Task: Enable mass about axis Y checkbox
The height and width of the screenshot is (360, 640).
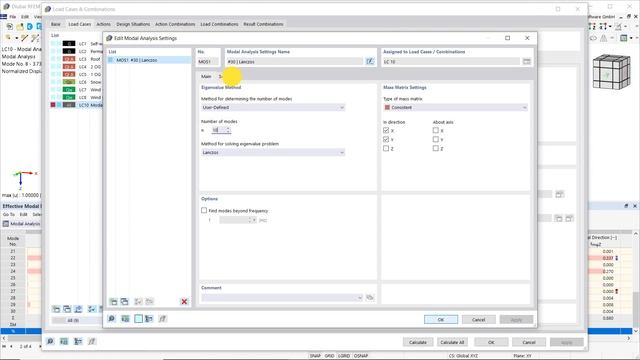Action: pos(436,139)
